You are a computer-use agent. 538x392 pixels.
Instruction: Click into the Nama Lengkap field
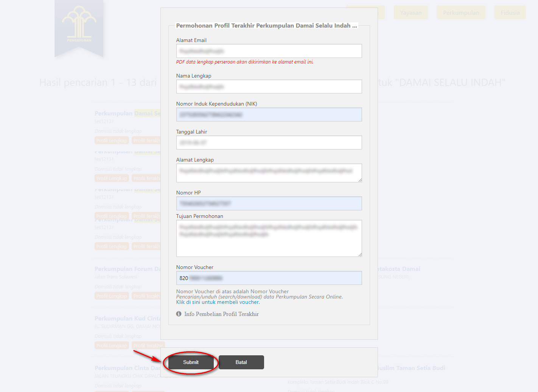click(269, 87)
